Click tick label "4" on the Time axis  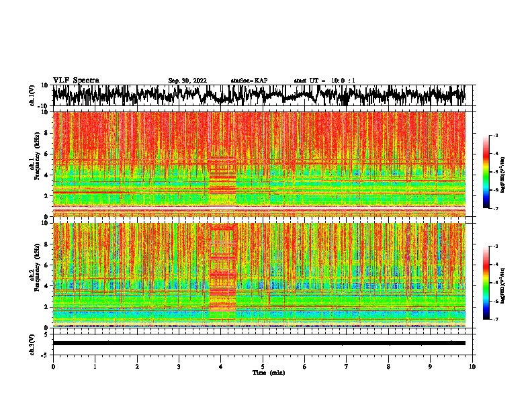[221, 367]
